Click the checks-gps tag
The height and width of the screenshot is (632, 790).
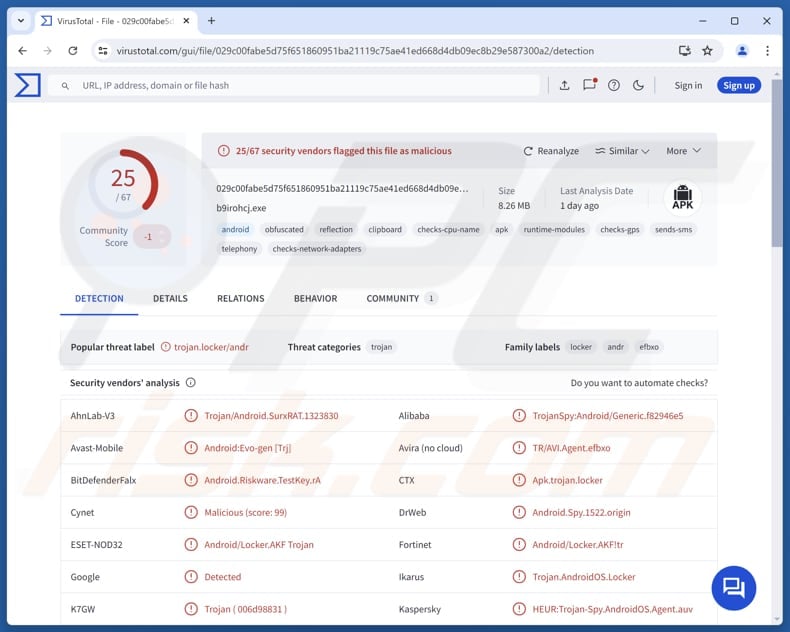coord(620,229)
